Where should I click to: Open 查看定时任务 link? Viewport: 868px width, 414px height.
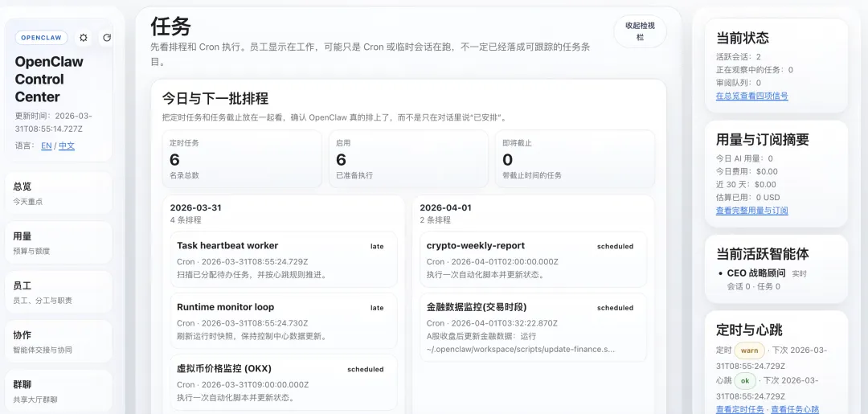pos(739,409)
